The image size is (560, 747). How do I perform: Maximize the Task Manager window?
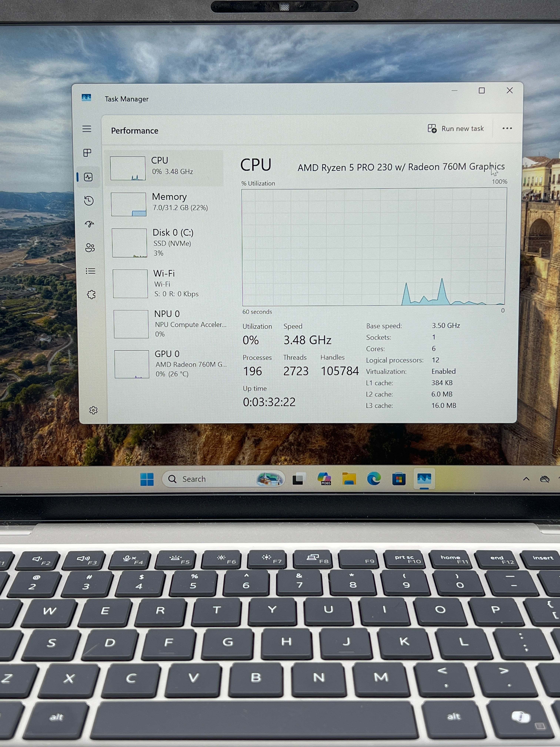tap(482, 91)
